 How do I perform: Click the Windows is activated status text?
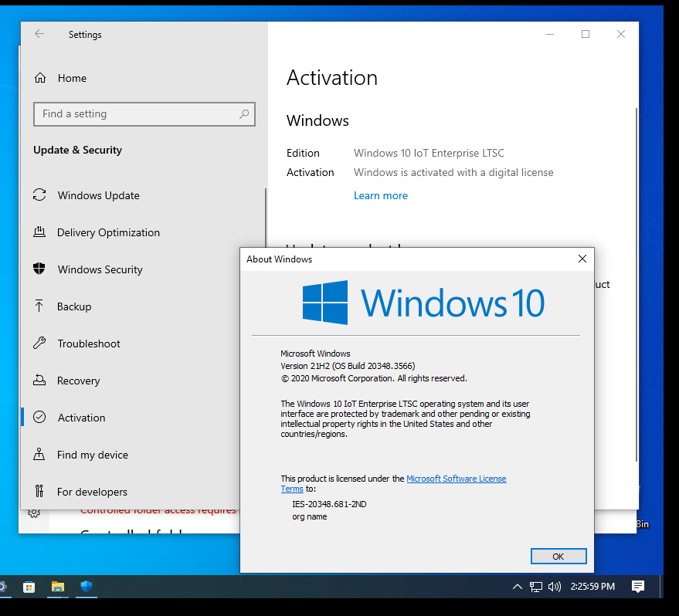[x=453, y=173]
